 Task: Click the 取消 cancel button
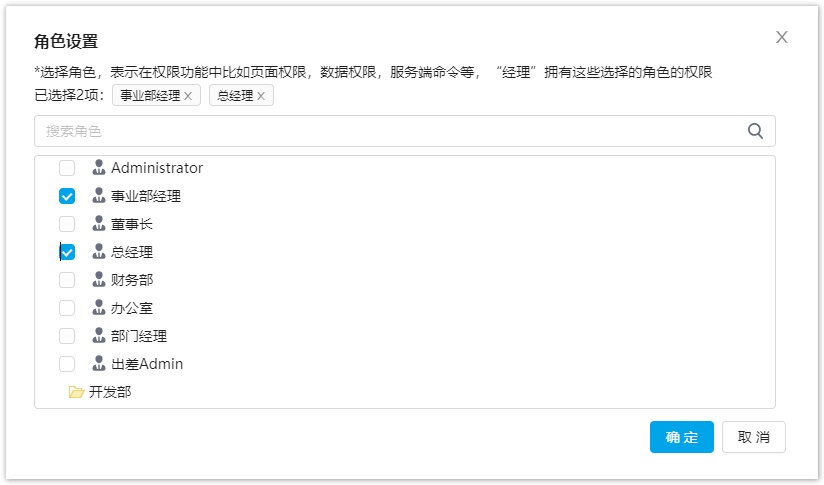[x=754, y=437]
